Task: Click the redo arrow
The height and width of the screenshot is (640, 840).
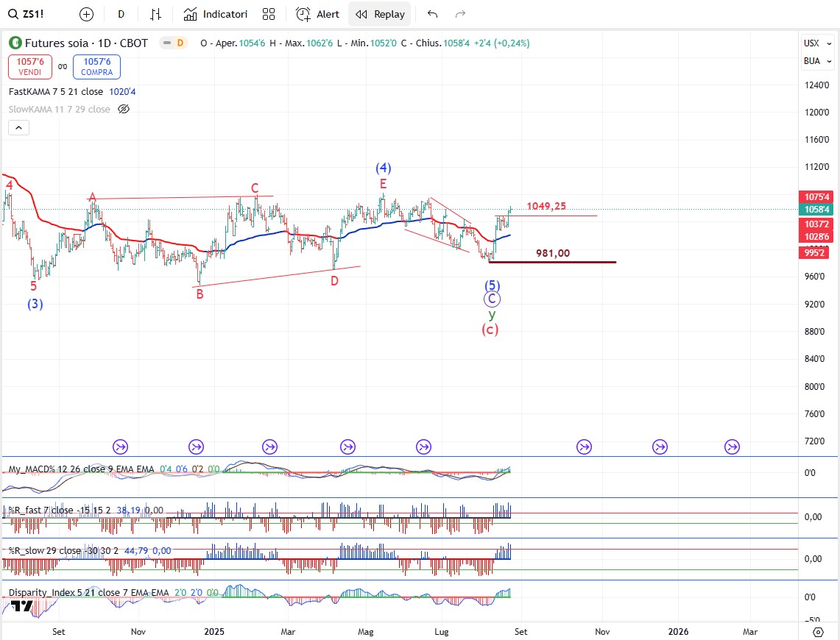Action: 461,14
